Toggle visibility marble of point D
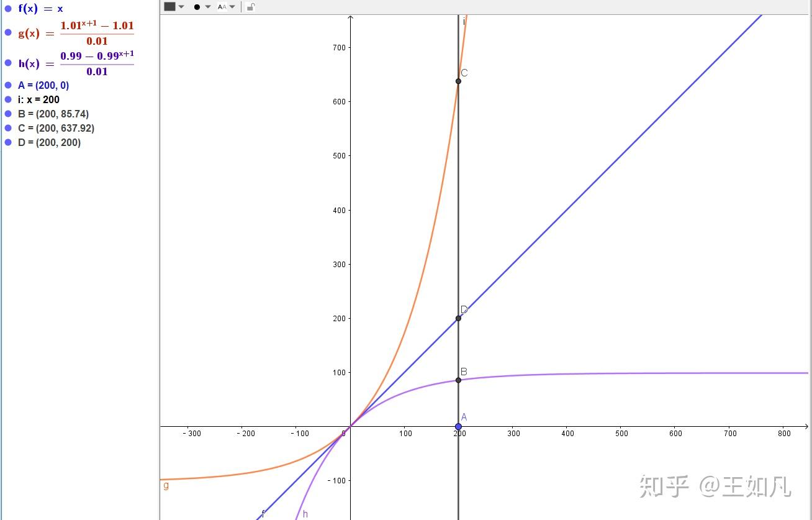Screen dimensions: 812x520 click(8, 142)
